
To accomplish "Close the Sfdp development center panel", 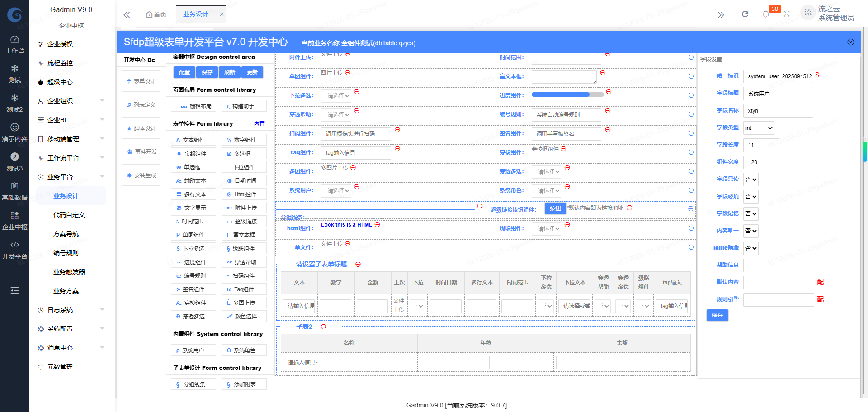I will [850, 42].
